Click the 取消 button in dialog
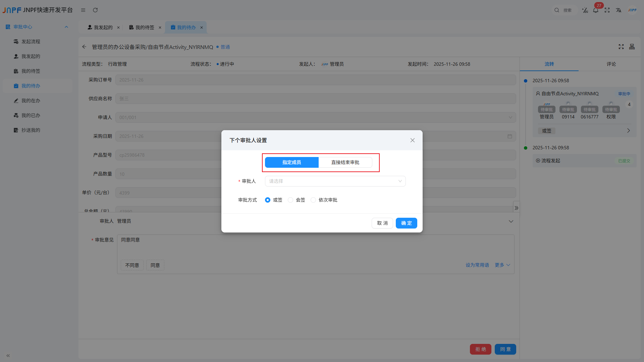Image resolution: width=644 pixels, height=362 pixels. click(x=382, y=223)
